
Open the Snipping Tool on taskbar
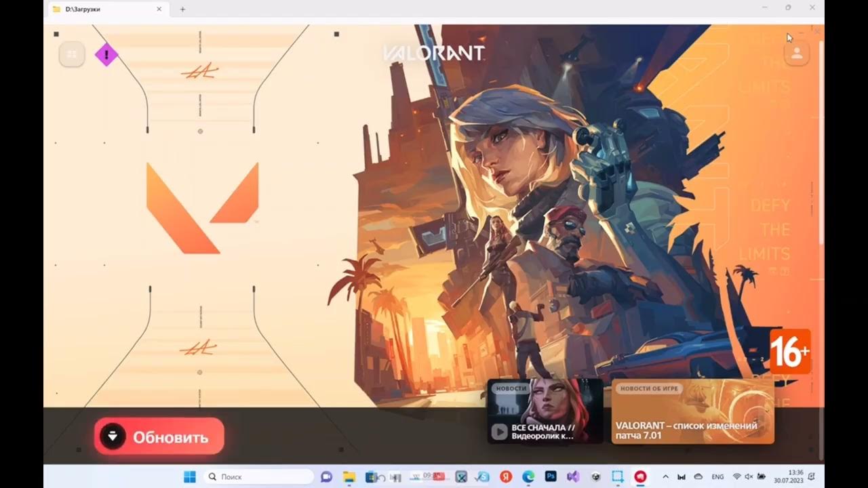tap(617, 476)
